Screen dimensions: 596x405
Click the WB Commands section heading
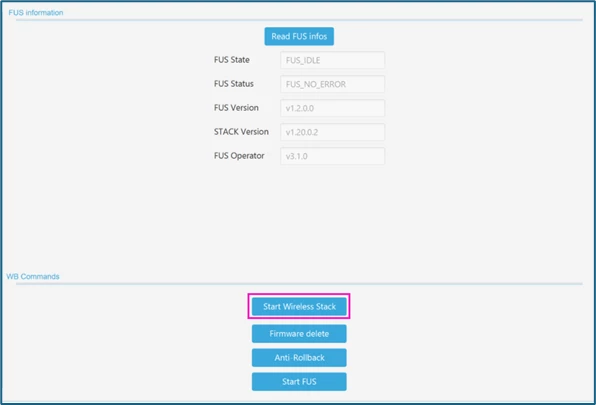pyautogui.click(x=33, y=276)
